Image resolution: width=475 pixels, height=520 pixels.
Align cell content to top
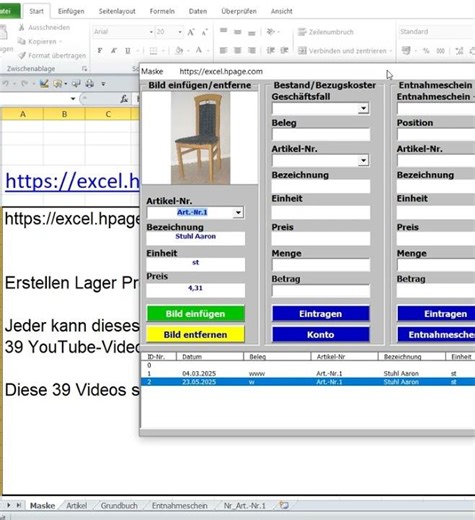coord(223,31)
